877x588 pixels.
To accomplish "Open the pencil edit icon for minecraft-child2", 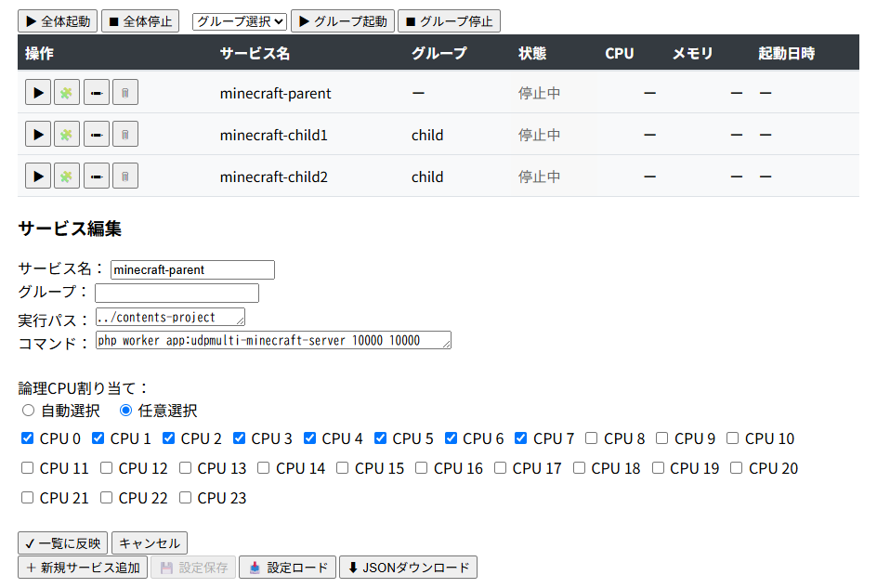I will point(96,176).
